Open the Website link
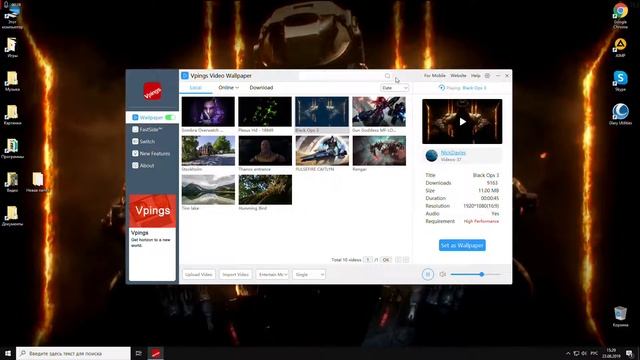Viewport: 640px width, 360px height. point(458,76)
